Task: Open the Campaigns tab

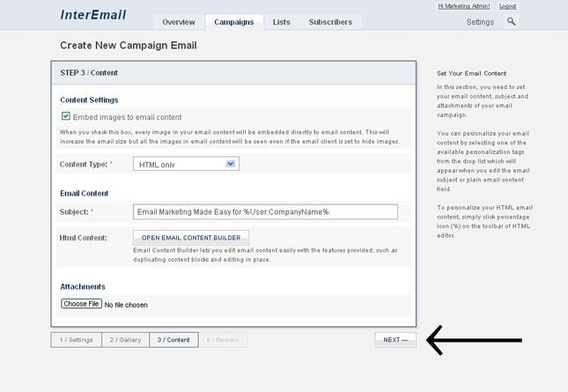Action: [x=233, y=22]
